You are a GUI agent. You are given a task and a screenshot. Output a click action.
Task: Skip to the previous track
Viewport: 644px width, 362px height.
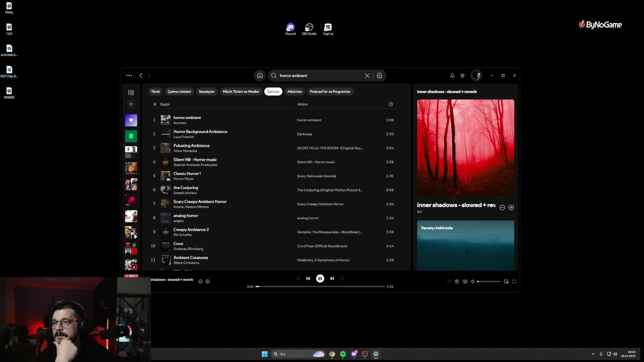tap(308, 279)
